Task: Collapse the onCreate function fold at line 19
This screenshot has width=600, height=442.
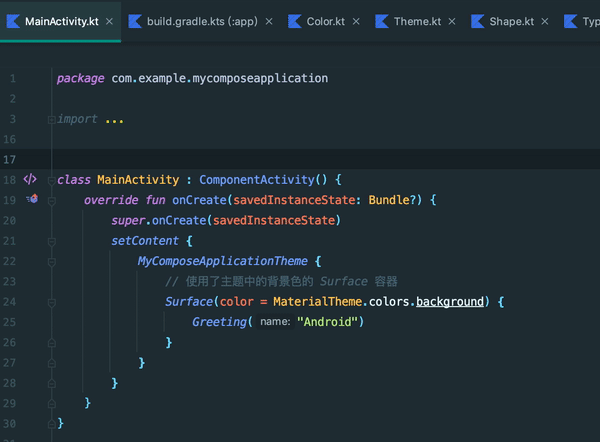Action: coord(51,201)
